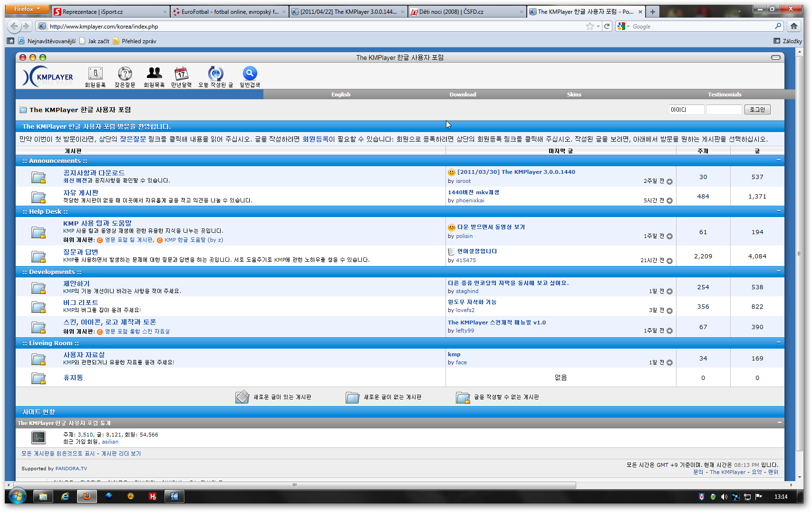This screenshot has width=812, height=512.
Task: Open the 자유 게시판 forum link
Action: [x=81, y=193]
